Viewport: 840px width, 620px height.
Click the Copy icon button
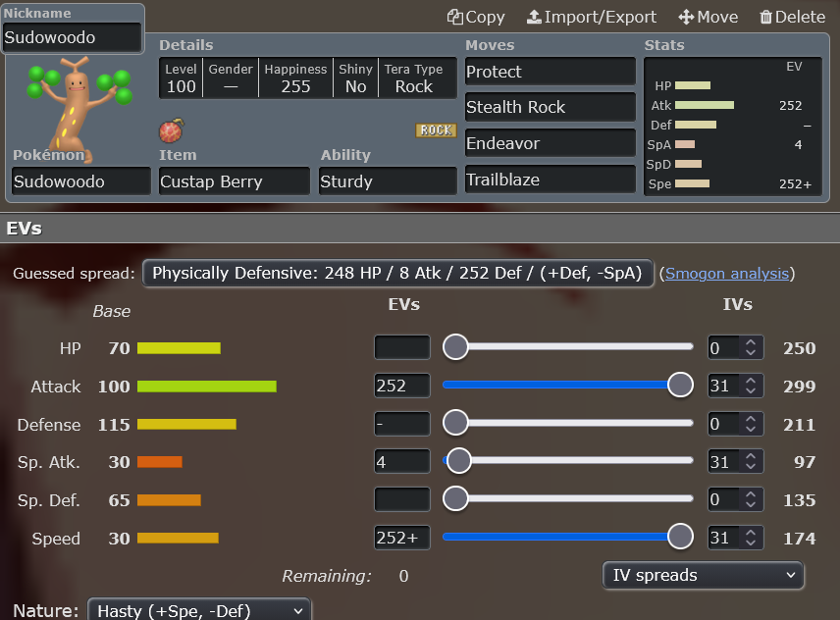[476, 17]
